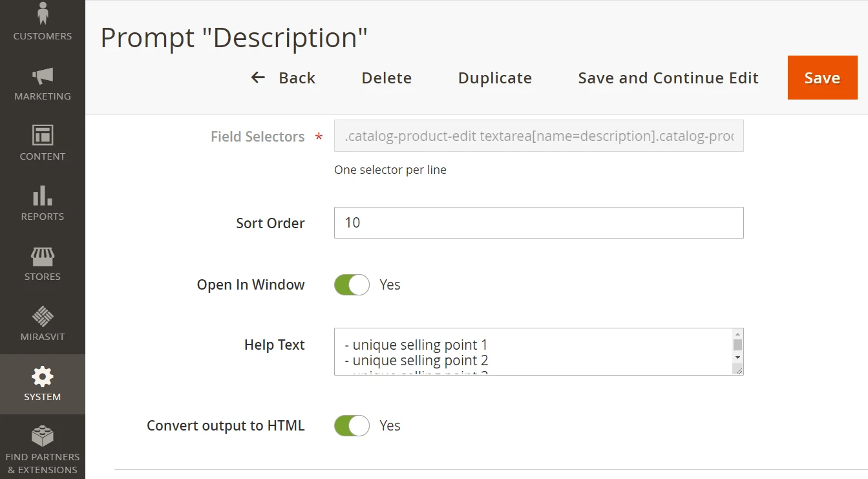The height and width of the screenshot is (479, 868).
Task: Open the System gear icon
Action: [43, 376]
